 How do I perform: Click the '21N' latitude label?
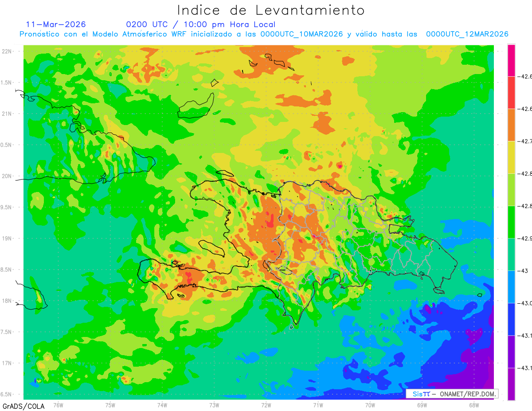pyautogui.click(x=7, y=114)
